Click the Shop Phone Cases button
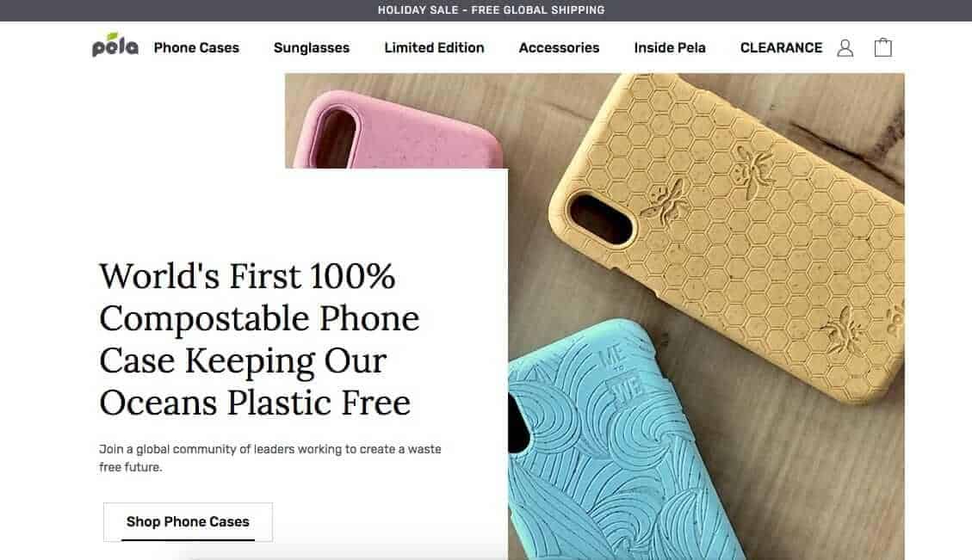Viewport: 972px width, 560px height. point(188,522)
